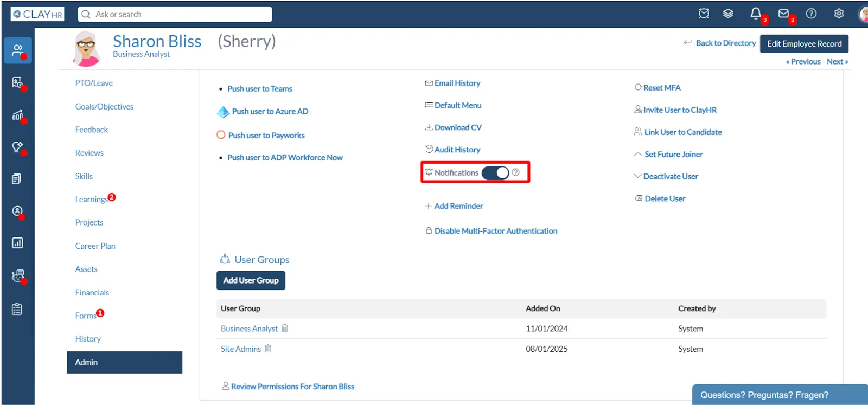Click Add User Group button

coord(251,280)
